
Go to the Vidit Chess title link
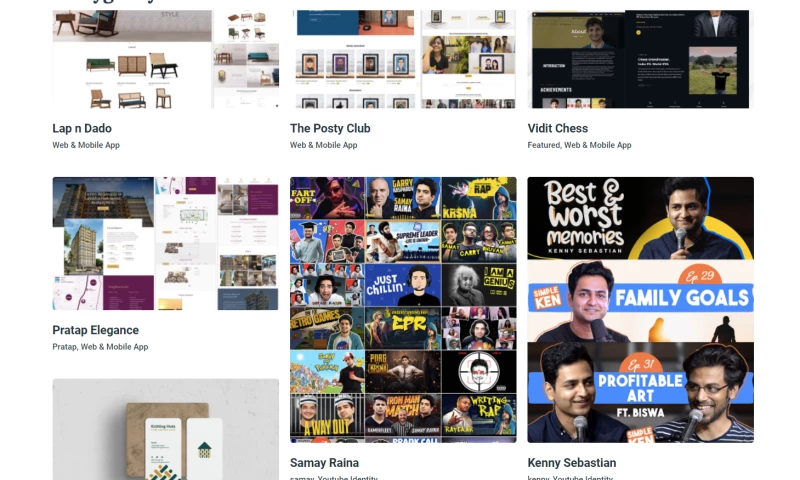(558, 128)
